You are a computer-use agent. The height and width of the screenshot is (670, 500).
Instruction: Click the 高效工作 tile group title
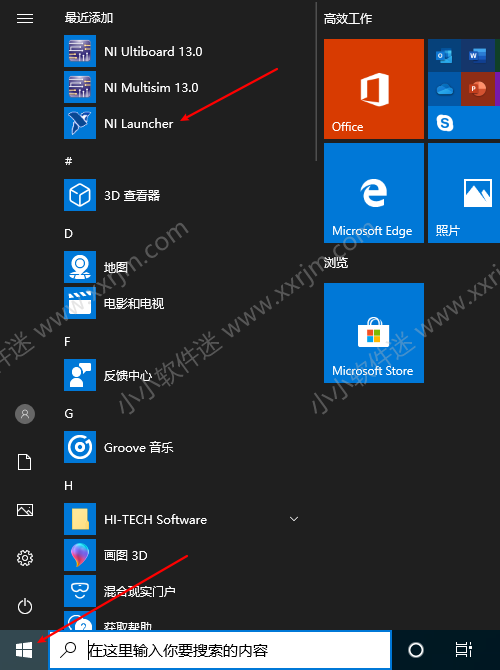point(348,19)
